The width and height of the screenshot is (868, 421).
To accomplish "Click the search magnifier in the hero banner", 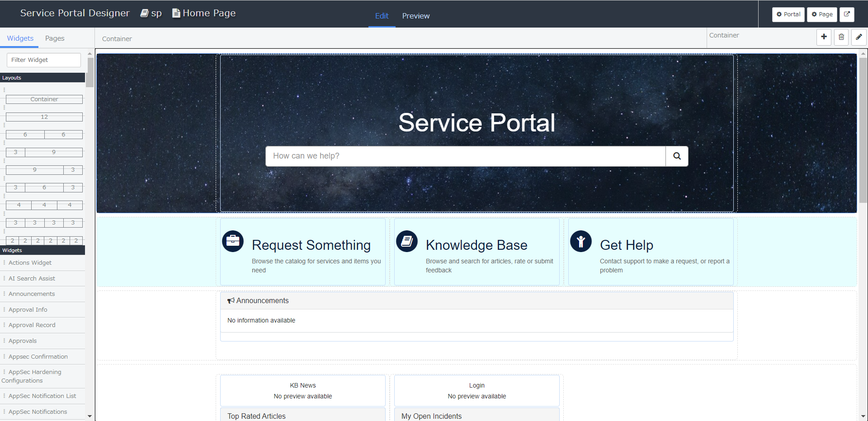I will [x=676, y=156].
